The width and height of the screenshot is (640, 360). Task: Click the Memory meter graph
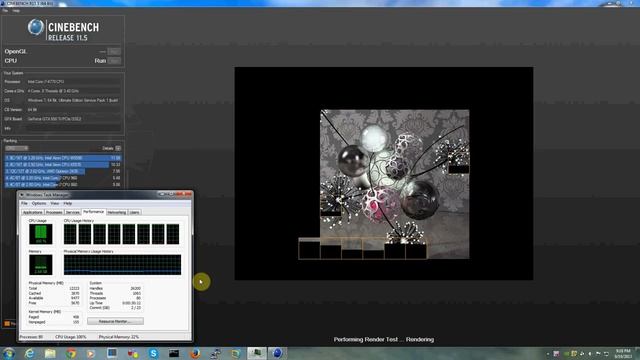pyautogui.click(x=41, y=265)
